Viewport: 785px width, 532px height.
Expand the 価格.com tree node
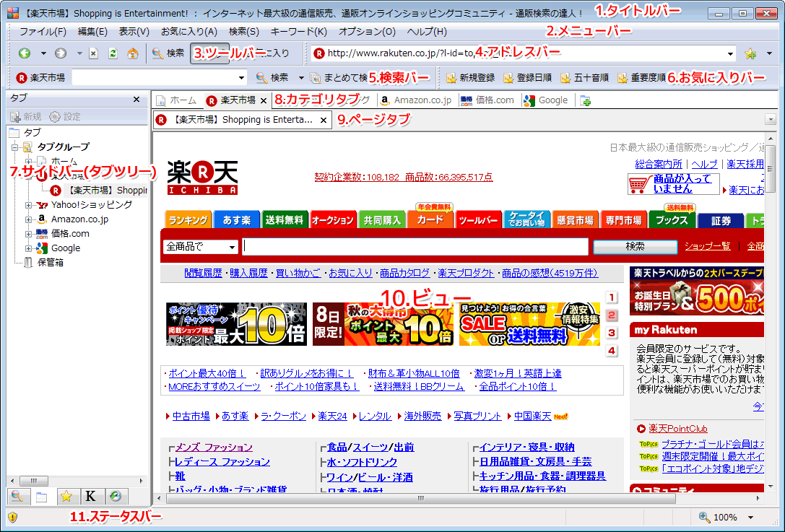click(29, 234)
